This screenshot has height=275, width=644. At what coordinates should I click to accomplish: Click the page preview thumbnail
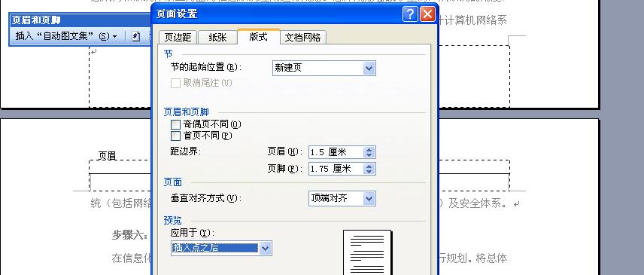tap(367, 252)
